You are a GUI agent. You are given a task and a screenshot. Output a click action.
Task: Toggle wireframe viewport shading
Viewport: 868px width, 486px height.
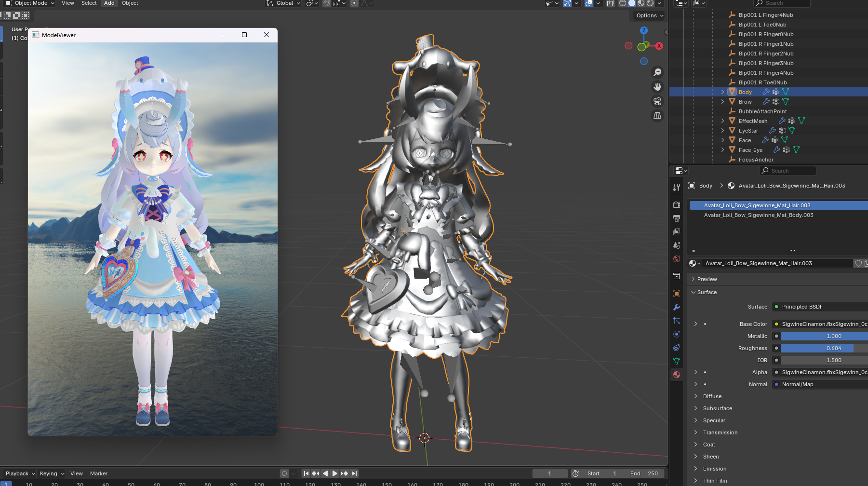(x=623, y=3)
